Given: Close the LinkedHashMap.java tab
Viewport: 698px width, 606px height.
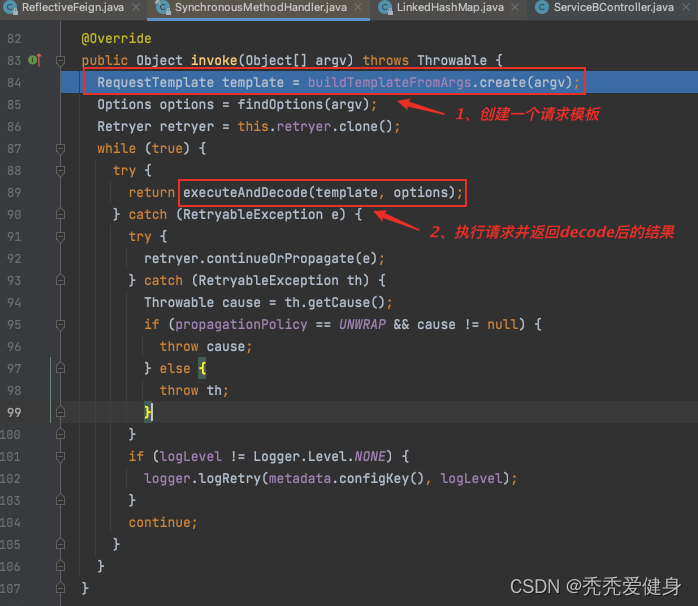Looking at the screenshot, I should (515, 8).
